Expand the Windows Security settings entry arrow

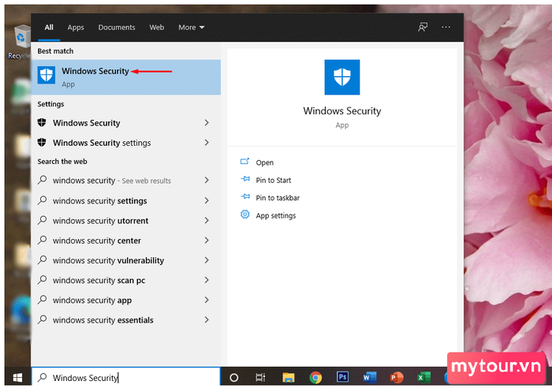[207, 122]
